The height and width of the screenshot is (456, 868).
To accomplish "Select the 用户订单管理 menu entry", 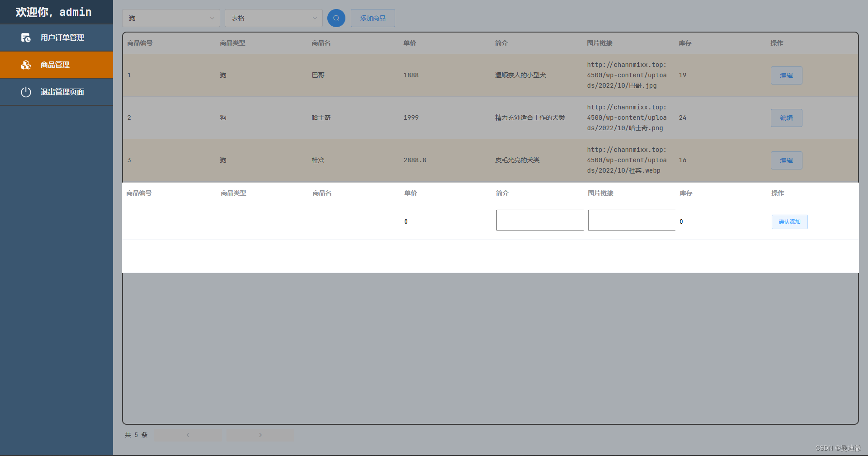I will click(62, 38).
